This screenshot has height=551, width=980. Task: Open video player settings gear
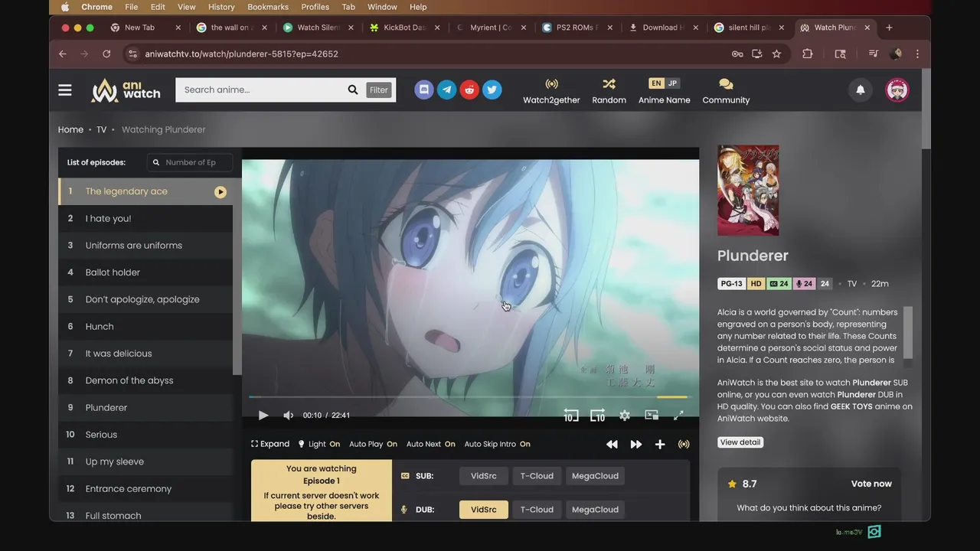point(625,415)
